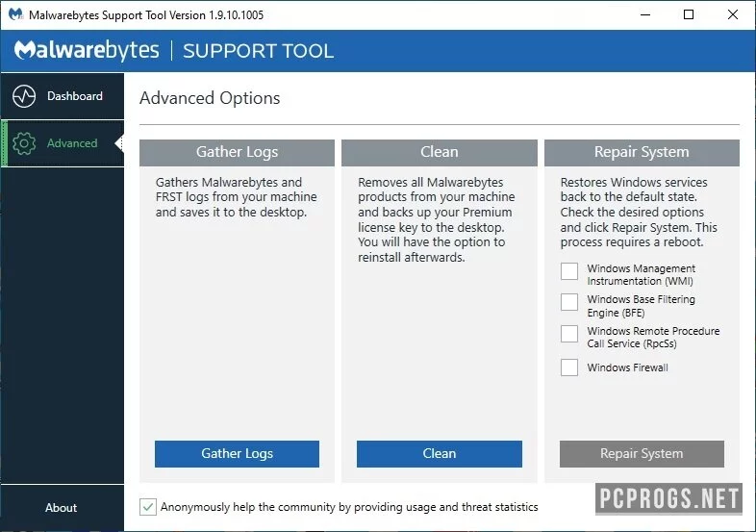Click the Malwarebytes logo in blue header
Viewport: 756px width, 532px height.
87,51
